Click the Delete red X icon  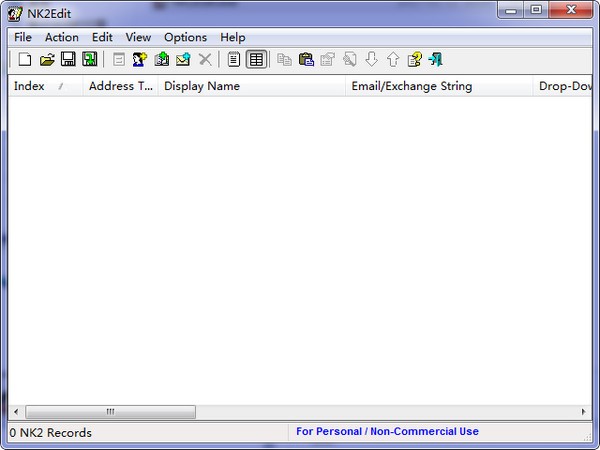[x=205, y=60]
